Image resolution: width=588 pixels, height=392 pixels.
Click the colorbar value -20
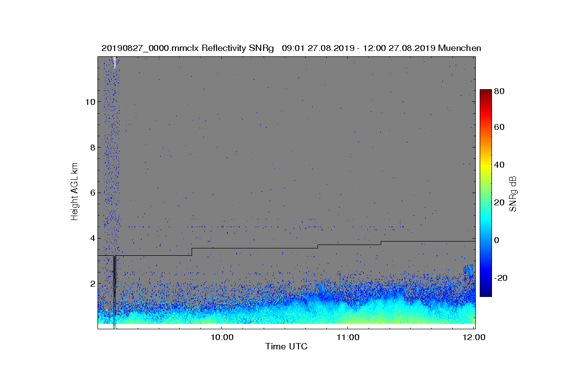(501, 277)
